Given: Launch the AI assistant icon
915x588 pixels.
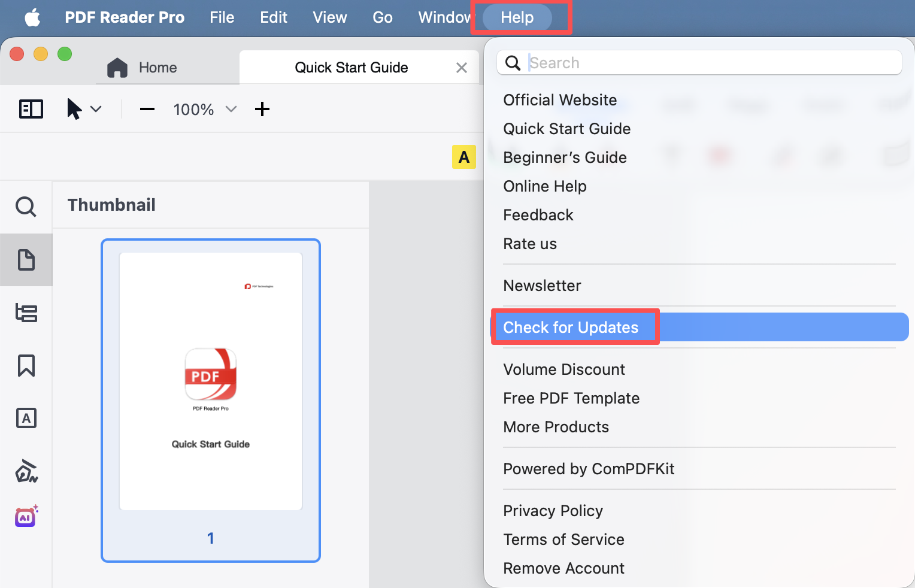Looking at the screenshot, I should (x=26, y=516).
